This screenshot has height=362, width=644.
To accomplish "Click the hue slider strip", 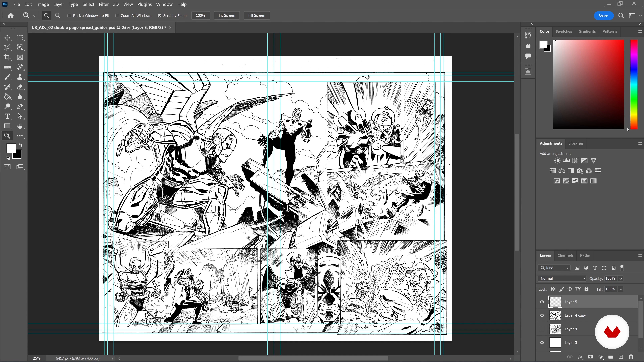I will point(634,84).
